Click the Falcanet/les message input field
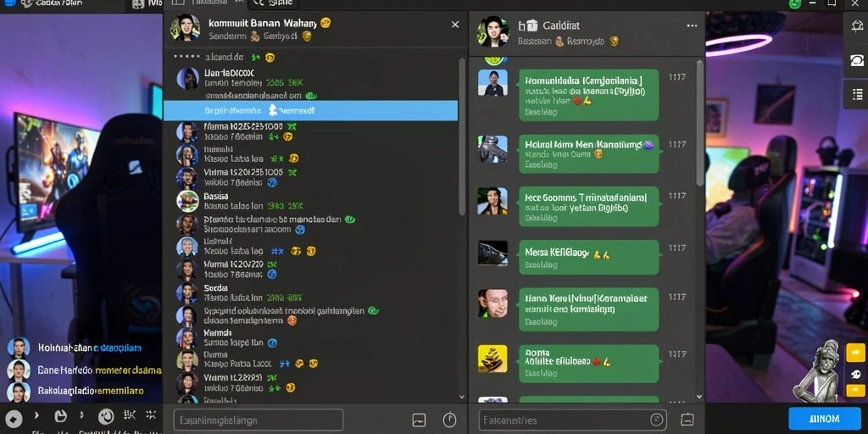868x434 pixels. (572, 420)
